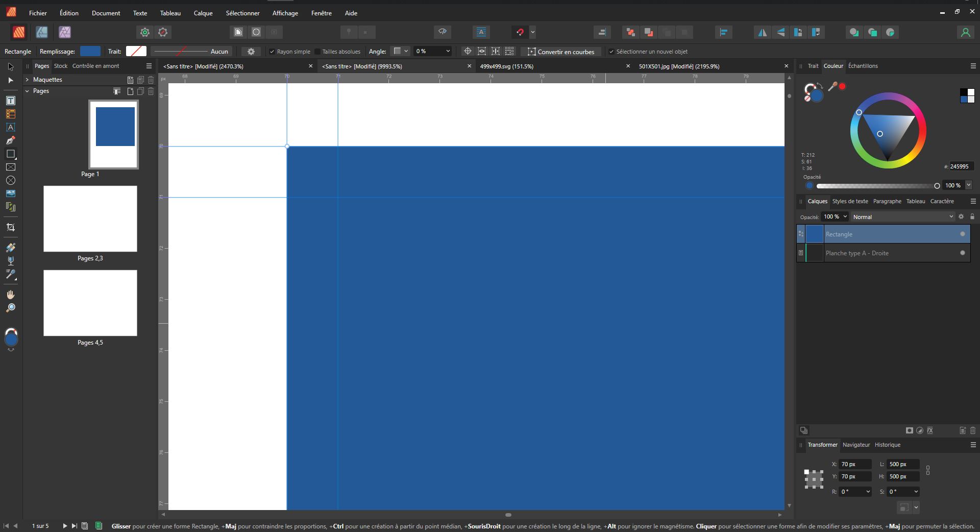Toggle the Rayon simple checkbox
The image size is (980, 532).
pyautogui.click(x=272, y=52)
